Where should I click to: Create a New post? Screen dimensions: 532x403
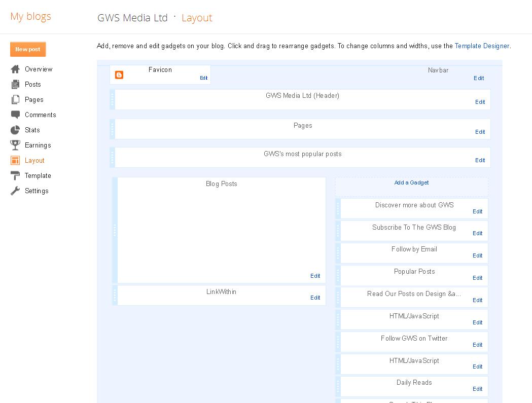(28, 49)
